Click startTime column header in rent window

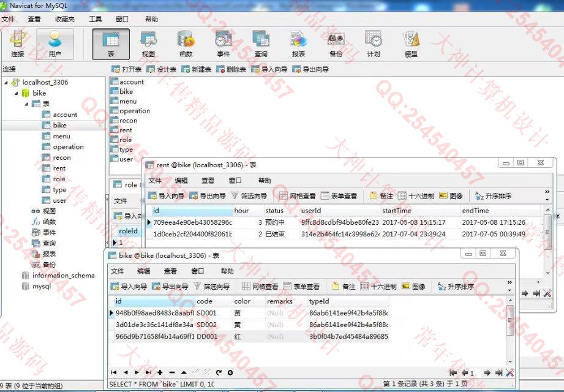[x=420, y=211]
